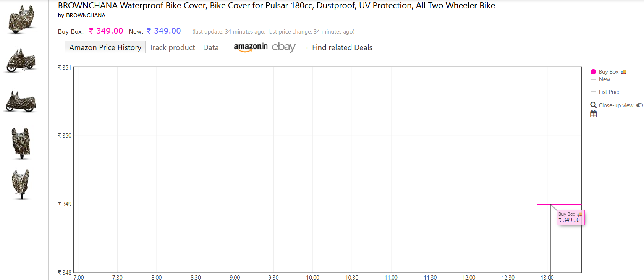This screenshot has height=280, width=644.
Task: Select the third bike cover thumbnail
Action: 21,102
